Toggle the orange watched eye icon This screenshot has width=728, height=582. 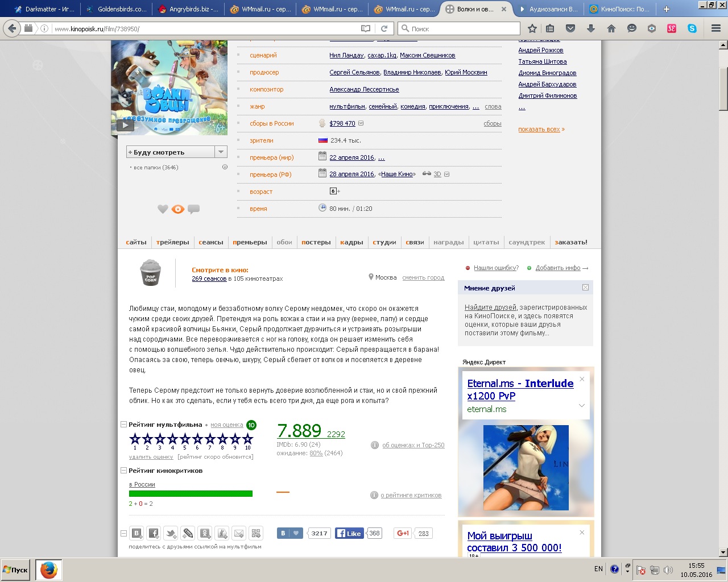click(178, 209)
